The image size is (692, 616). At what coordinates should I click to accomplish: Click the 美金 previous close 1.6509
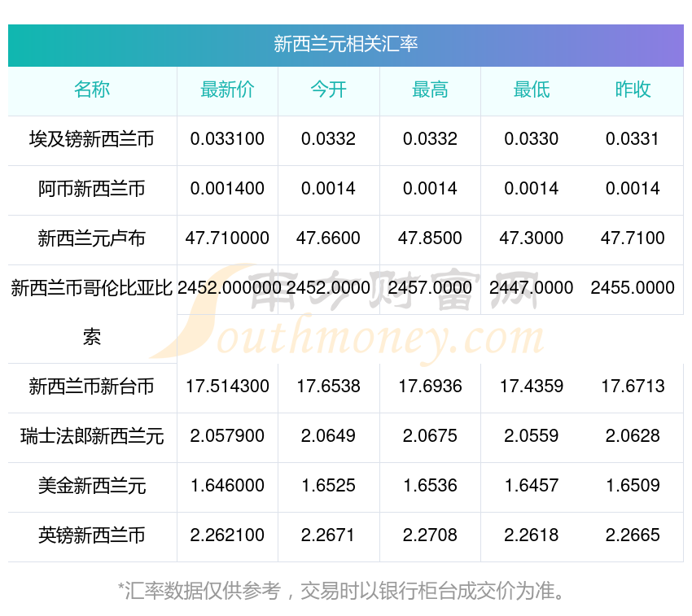pyautogui.click(x=633, y=486)
